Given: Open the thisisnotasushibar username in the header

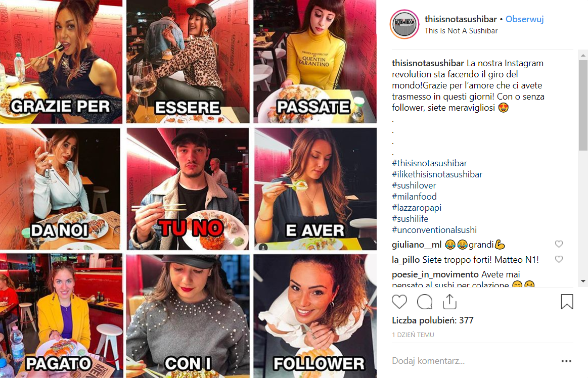Looking at the screenshot, I should (x=461, y=19).
